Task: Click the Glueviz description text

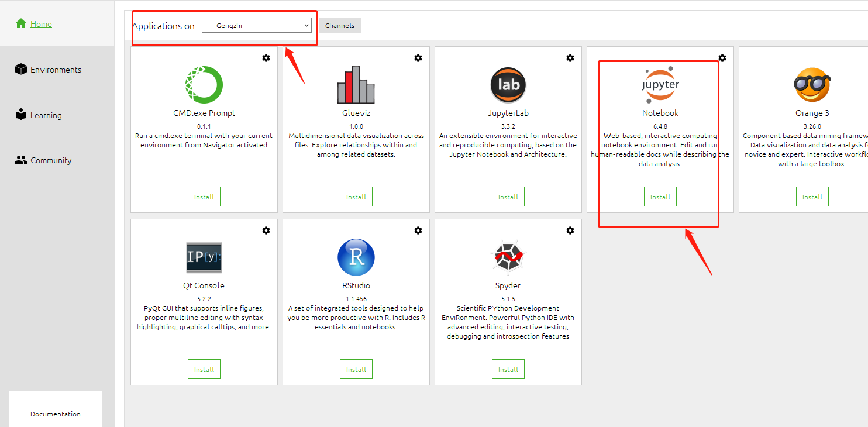Action: [356, 145]
